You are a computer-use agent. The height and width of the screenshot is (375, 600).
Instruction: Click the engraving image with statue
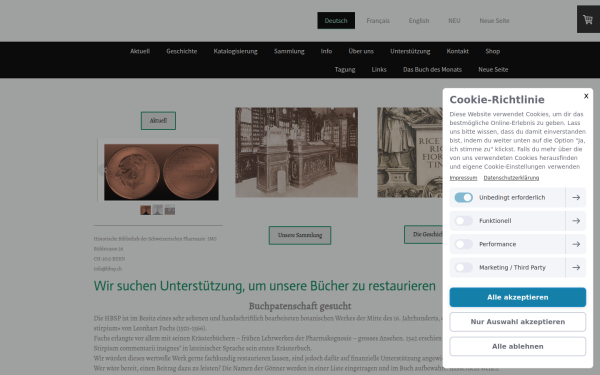pyautogui.click(x=410, y=152)
